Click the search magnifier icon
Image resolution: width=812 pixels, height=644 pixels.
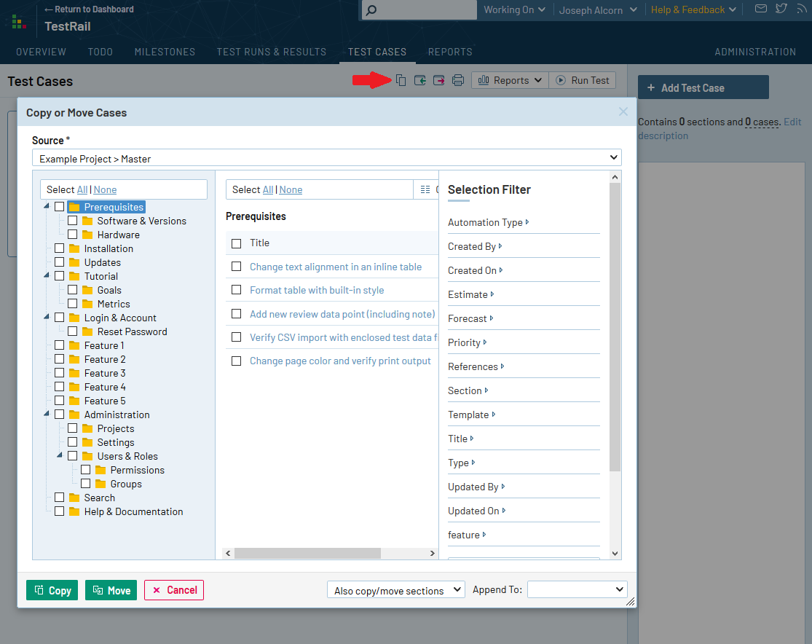pyautogui.click(x=371, y=10)
